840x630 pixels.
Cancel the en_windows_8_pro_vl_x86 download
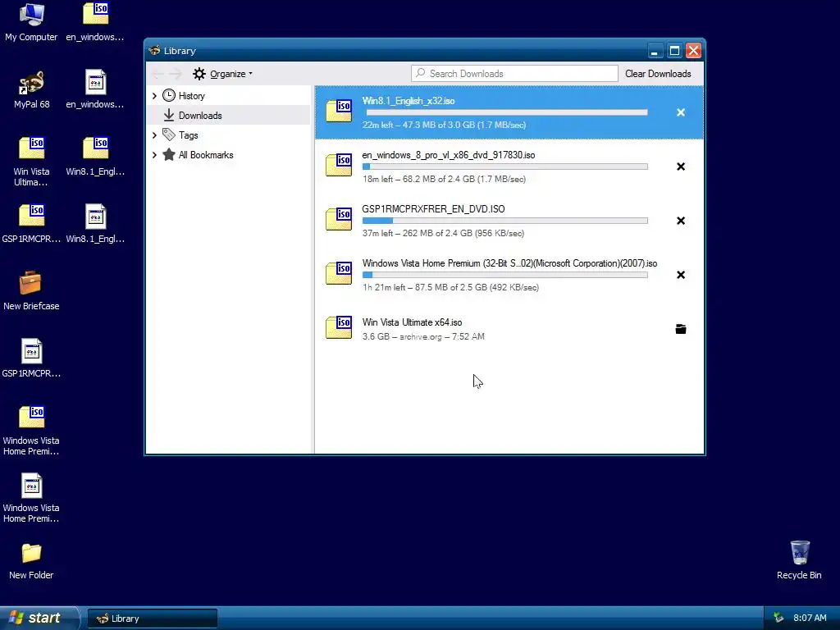680,167
